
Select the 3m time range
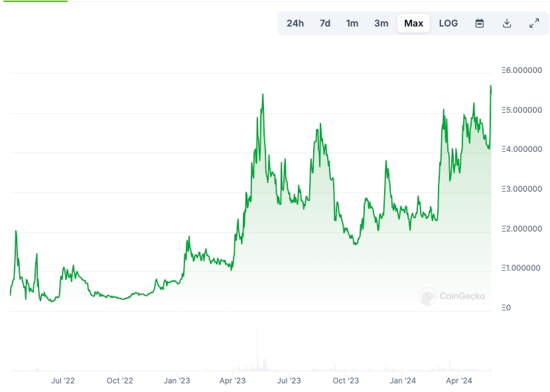point(381,23)
